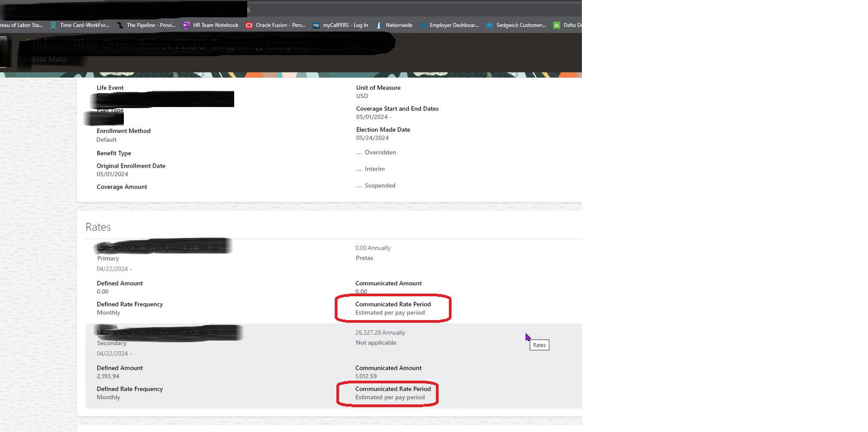Click the "Overridden" indicator

coord(376,152)
